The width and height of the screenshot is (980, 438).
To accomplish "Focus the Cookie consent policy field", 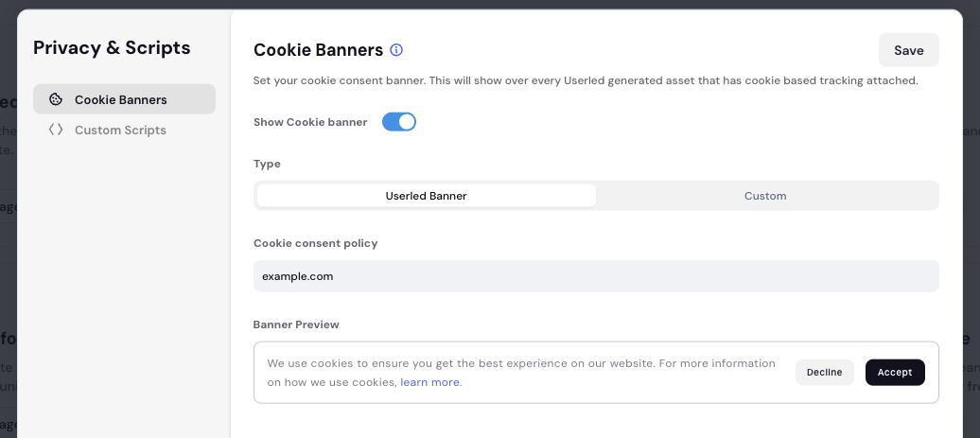I will pyautogui.click(x=596, y=276).
